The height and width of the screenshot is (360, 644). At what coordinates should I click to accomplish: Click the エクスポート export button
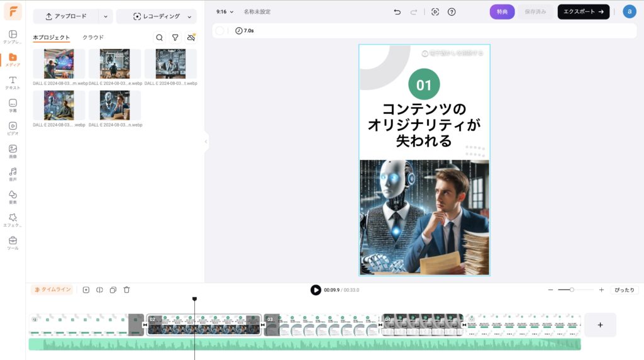[x=583, y=12]
